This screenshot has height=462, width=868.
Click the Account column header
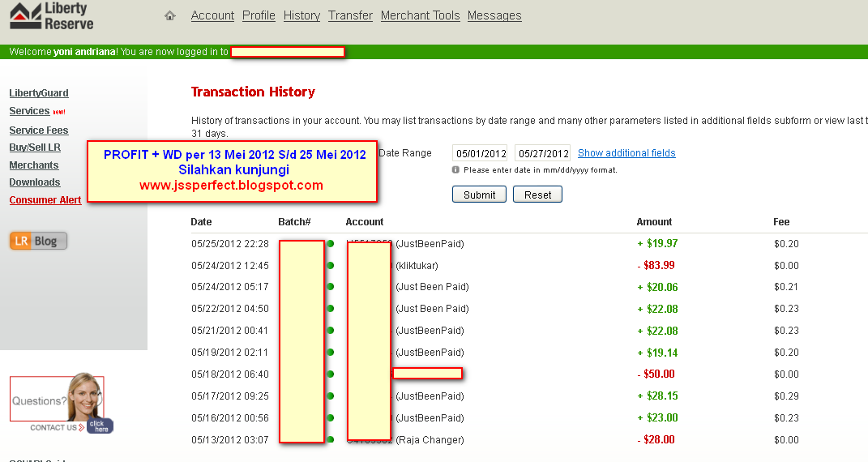(x=364, y=222)
